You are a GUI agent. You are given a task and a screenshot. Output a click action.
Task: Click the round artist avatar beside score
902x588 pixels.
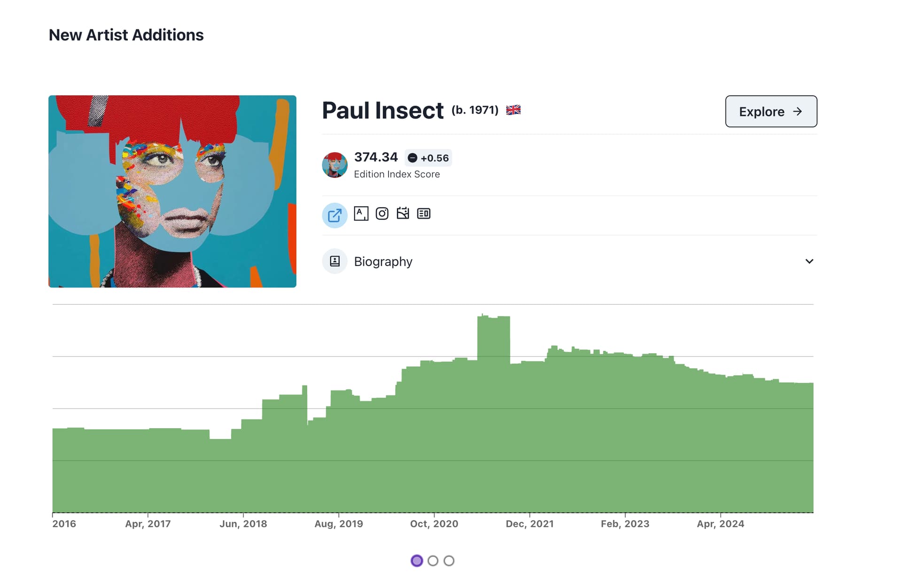point(334,165)
